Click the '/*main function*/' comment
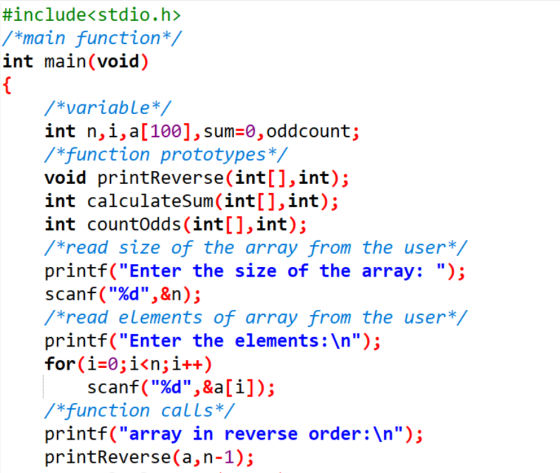 (x=92, y=38)
